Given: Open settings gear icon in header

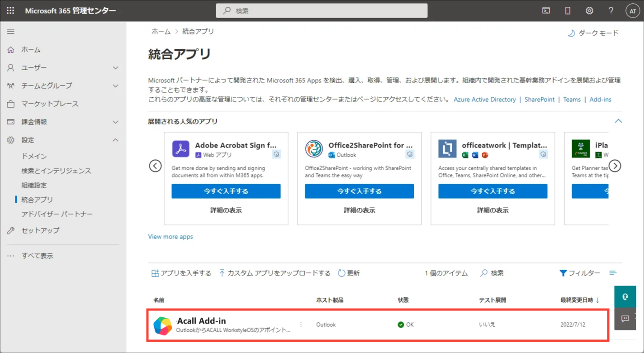Looking at the screenshot, I should 589,11.
